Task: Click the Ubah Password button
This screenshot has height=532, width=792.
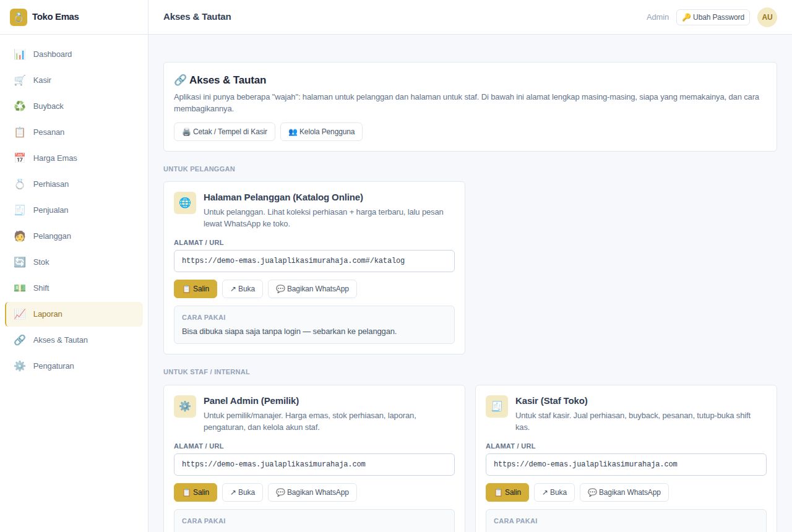Action: click(x=713, y=17)
